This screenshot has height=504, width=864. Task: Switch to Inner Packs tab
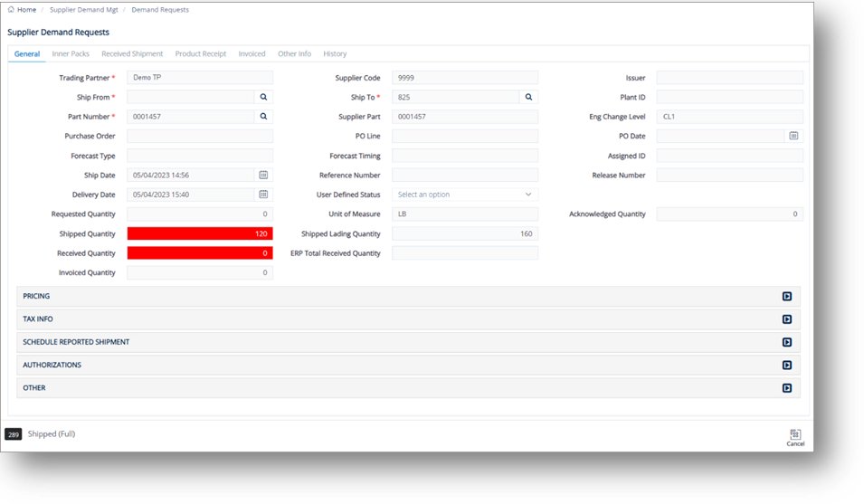pyautogui.click(x=71, y=54)
